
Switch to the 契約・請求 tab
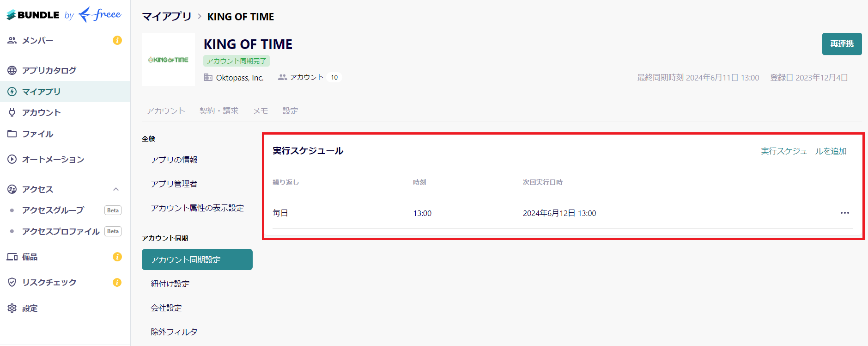coord(219,111)
